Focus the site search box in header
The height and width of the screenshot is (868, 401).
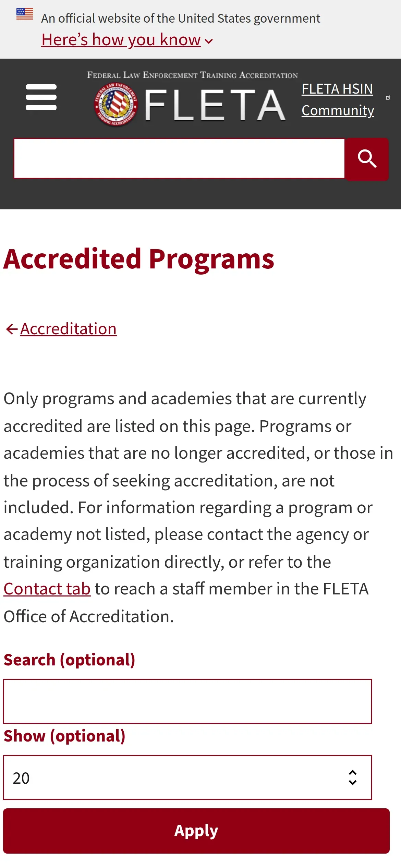point(179,158)
